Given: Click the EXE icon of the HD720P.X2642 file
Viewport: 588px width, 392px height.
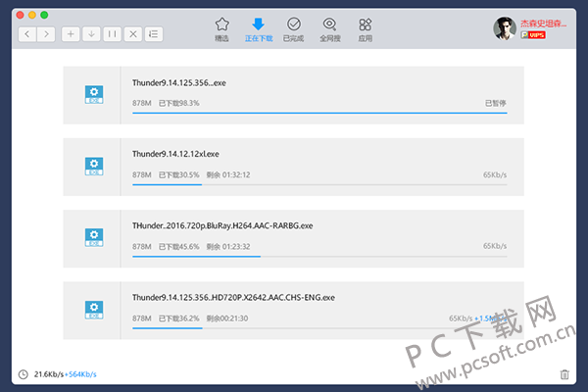Looking at the screenshot, I should point(94,310).
